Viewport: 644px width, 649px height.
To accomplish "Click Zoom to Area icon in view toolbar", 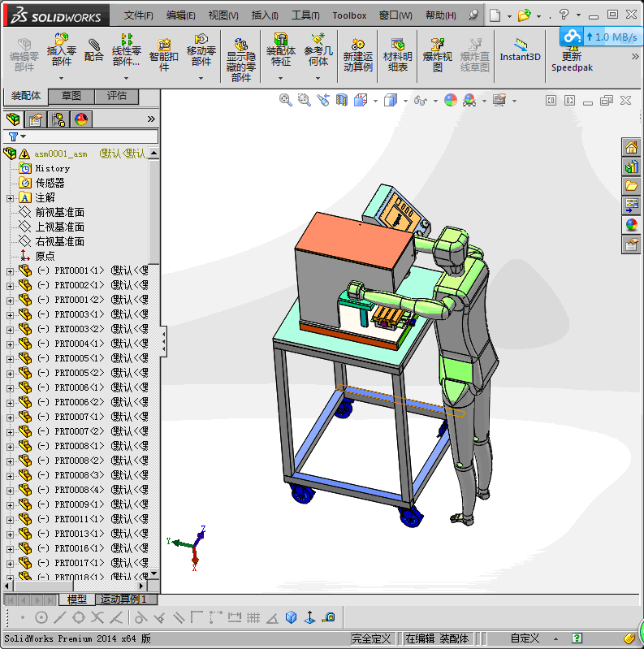I will (x=305, y=100).
